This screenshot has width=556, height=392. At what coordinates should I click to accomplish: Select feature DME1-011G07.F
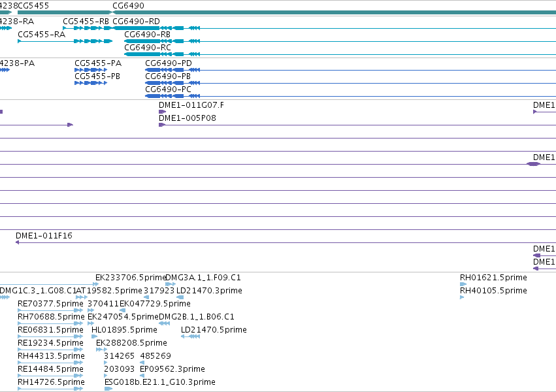pyautogui.click(x=163, y=112)
